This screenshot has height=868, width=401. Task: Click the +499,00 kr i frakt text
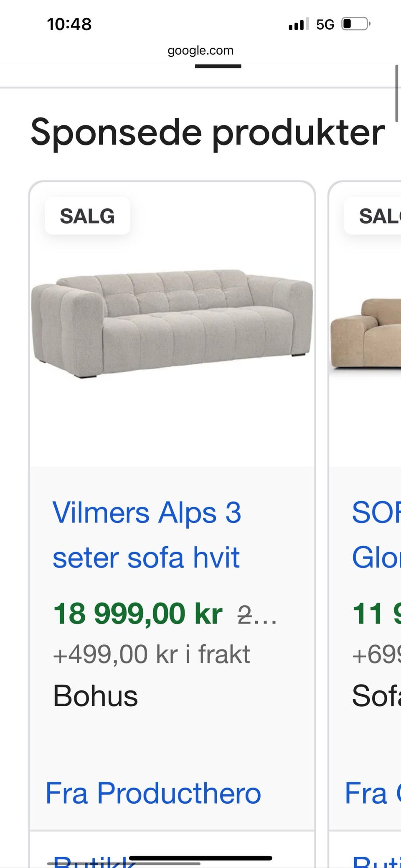151,654
